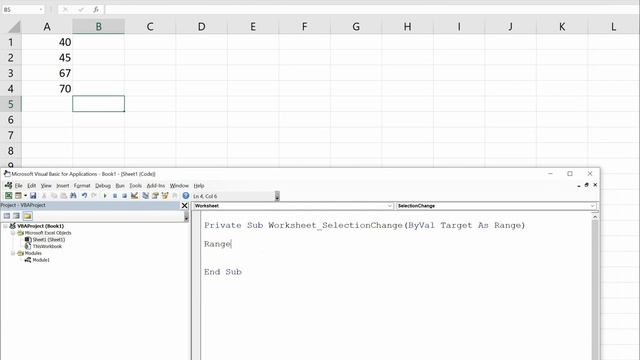
Task: Collapse the VBAProject (Book1) tree node
Action: pyautogui.click(x=5, y=226)
